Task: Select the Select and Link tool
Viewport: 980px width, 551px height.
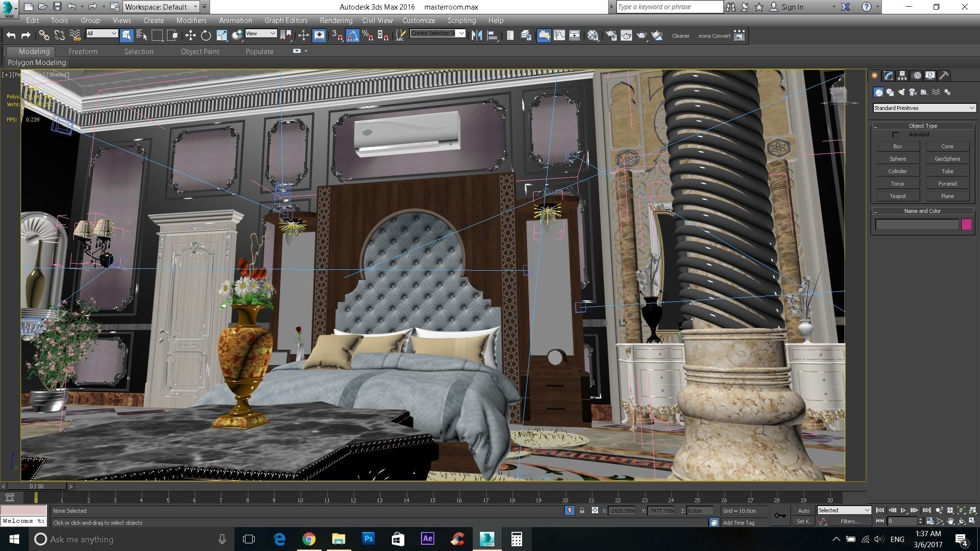Action: (44, 35)
